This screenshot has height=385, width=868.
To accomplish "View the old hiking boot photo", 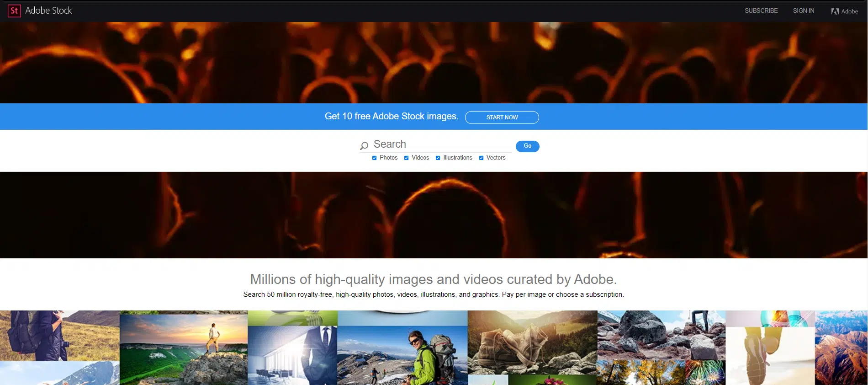I will point(533,342).
